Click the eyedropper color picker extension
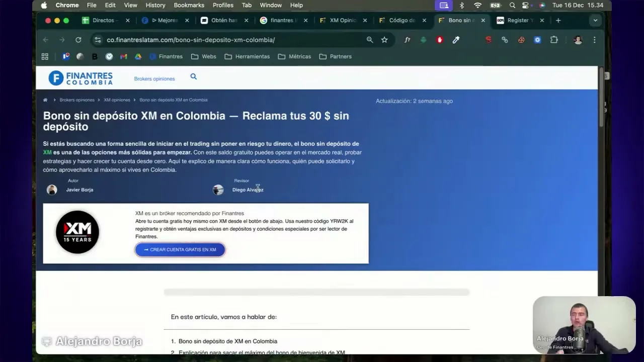Image resolution: width=644 pixels, height=362 pixels. [x=456, y=40]
